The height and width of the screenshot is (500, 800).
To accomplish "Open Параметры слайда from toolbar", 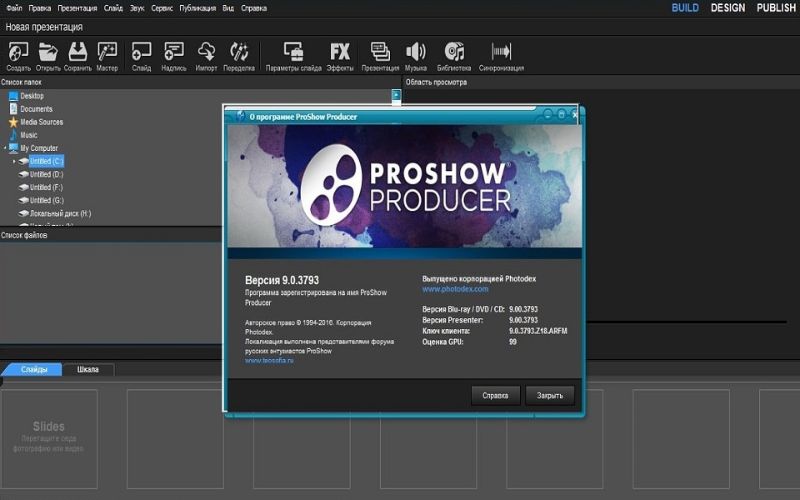I will tap(293, 52).
